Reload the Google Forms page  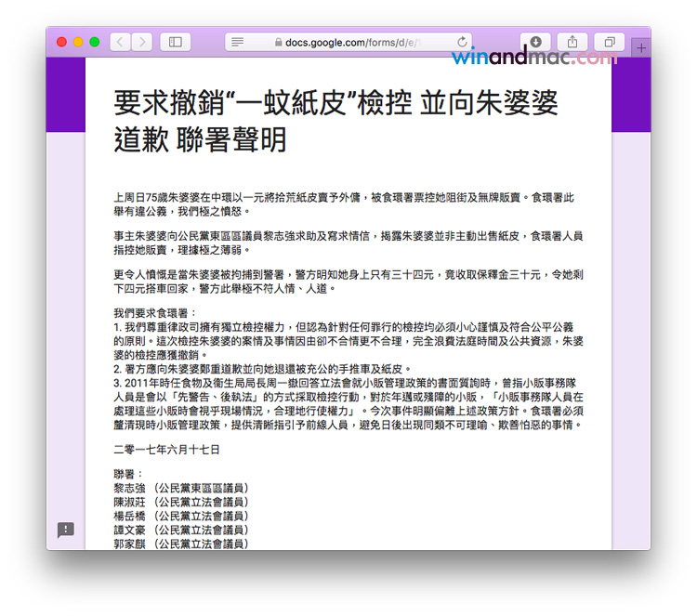coord(463,42)
